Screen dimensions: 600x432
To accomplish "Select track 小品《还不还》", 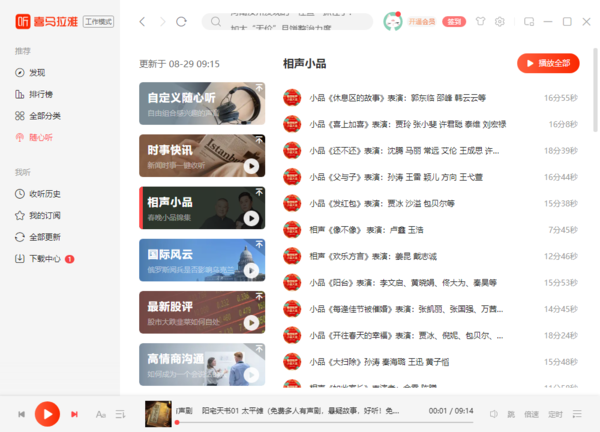I will pos(430,151).
